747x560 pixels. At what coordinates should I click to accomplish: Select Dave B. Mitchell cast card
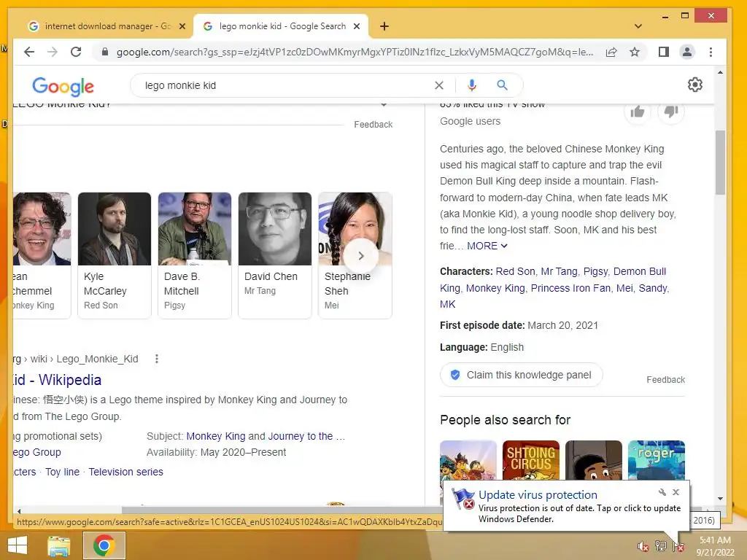click(194, 256)
